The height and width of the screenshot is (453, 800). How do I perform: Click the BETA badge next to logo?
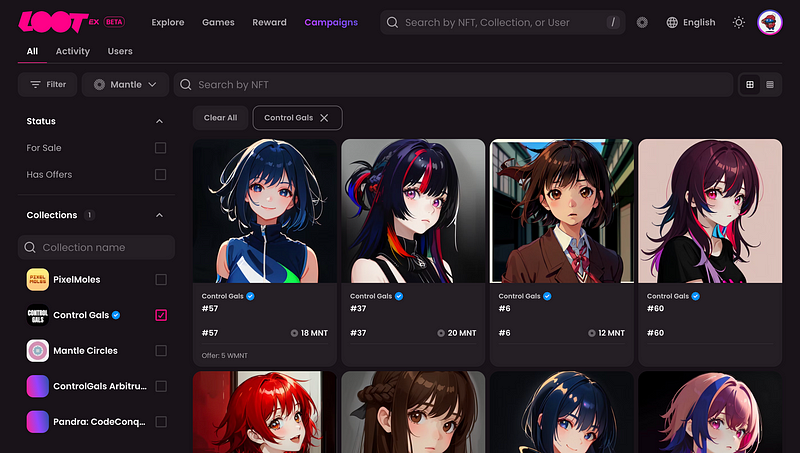pyautogui.click(x=114, y=22)
